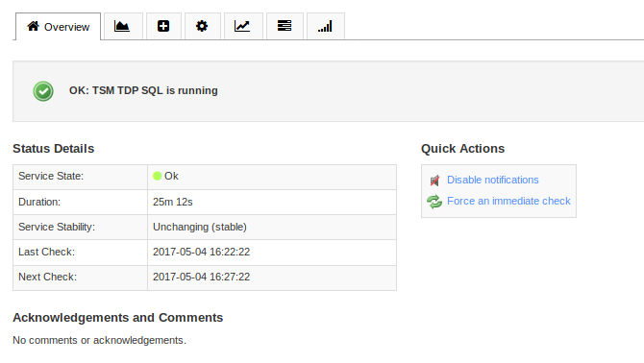The width and height of the screenshot is (644, 363).
Task: Open the signal bars tab icon
Action: click(x=325, y=27)
